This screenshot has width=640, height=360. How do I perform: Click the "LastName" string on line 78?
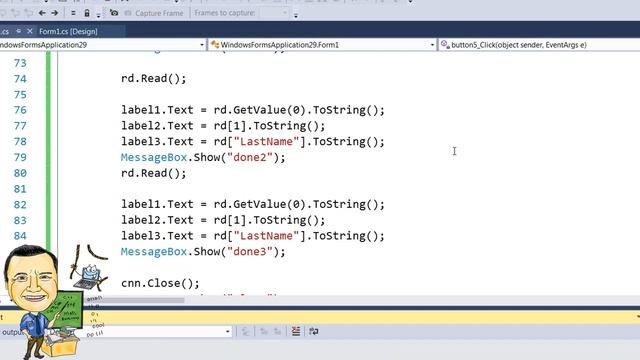266,142
